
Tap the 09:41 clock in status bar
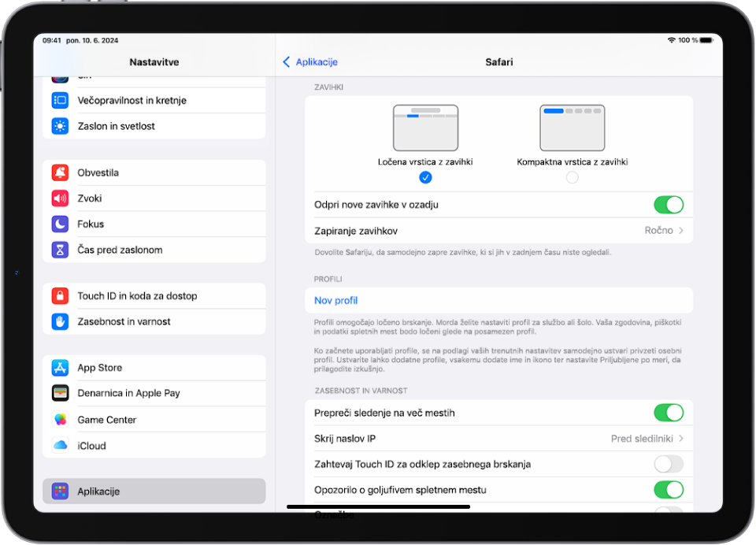coord(52,40)
